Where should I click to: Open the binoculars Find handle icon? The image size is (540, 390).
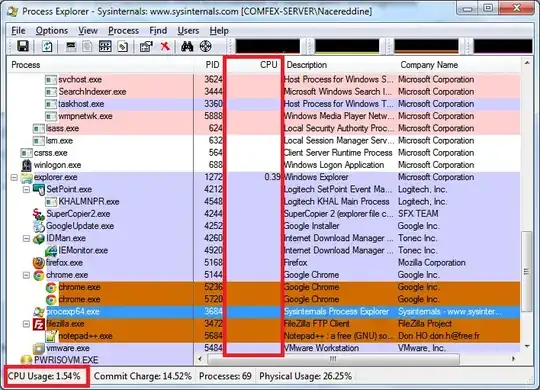(x=187, y=46)
